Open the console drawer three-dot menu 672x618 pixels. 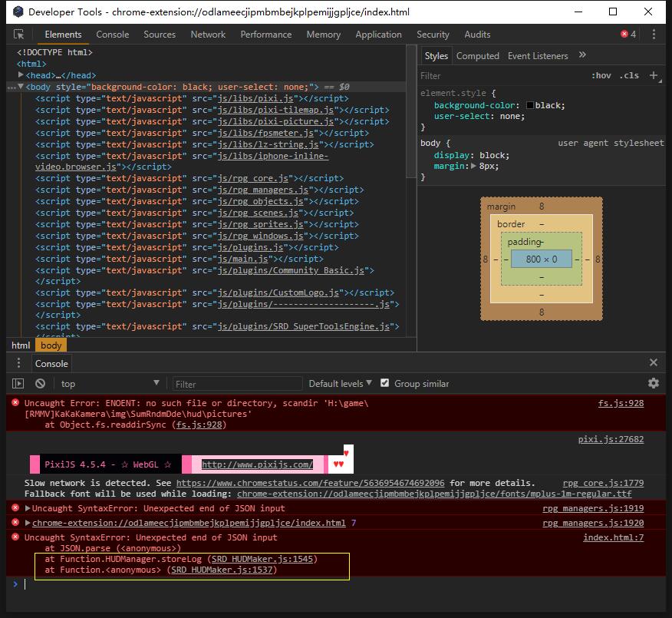(18, 363)
